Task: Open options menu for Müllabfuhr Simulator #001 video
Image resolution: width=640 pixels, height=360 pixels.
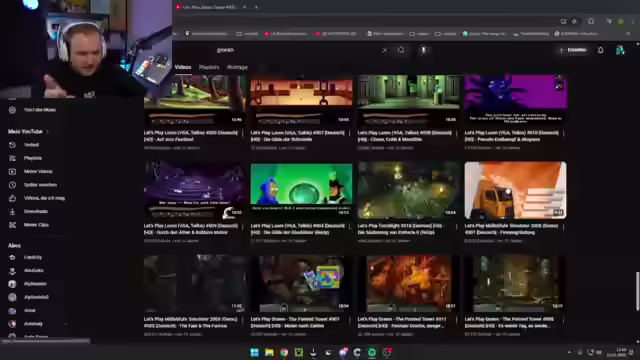Action: (x=564, y=227)
